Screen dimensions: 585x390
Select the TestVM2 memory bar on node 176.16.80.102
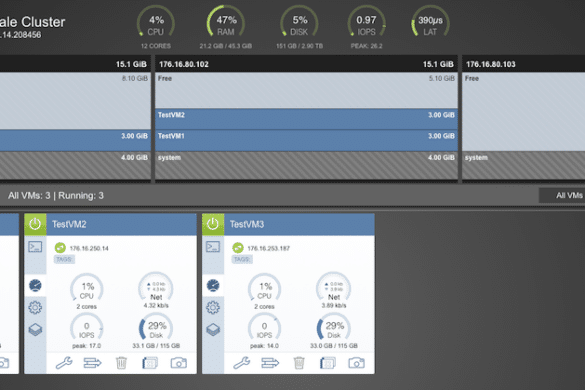(x=306, y=119)
